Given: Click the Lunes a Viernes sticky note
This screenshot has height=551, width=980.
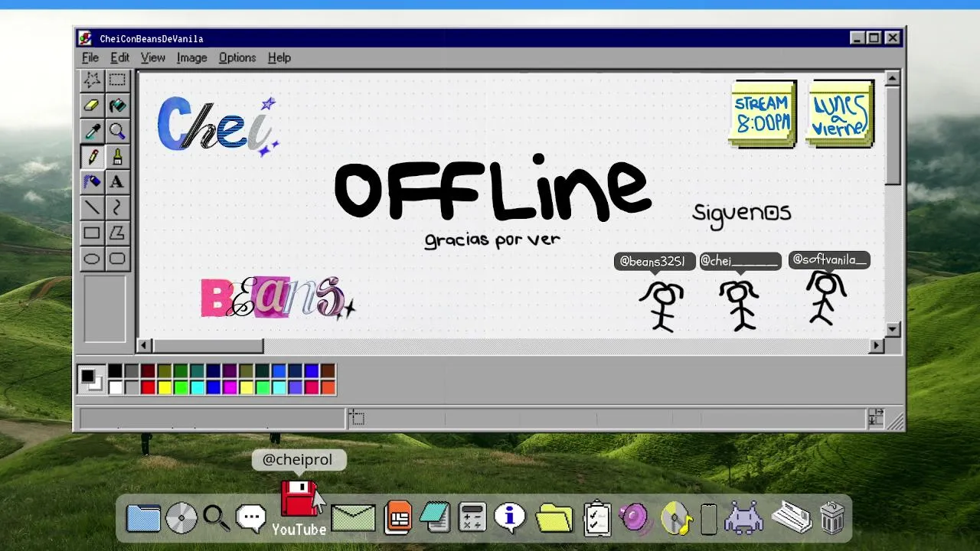Looking at the screenshot, I should [x=840, y=113].
